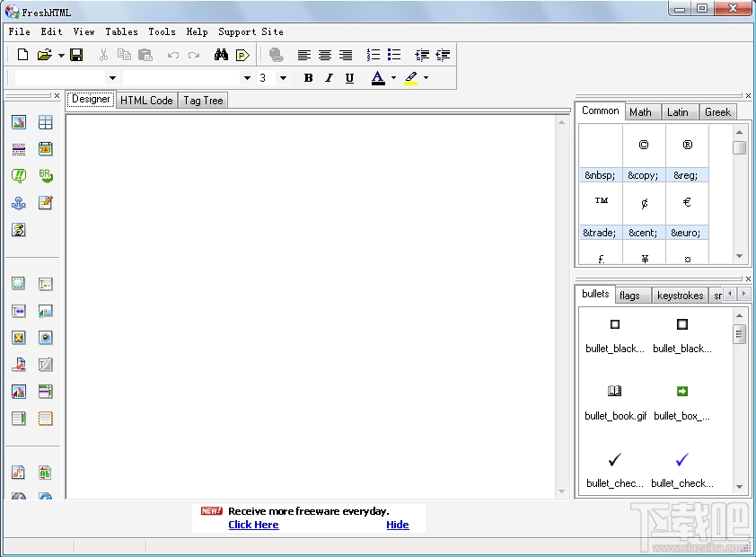Insert a password field element
Screen dimensions: 756x557
(x=19, y=311)
